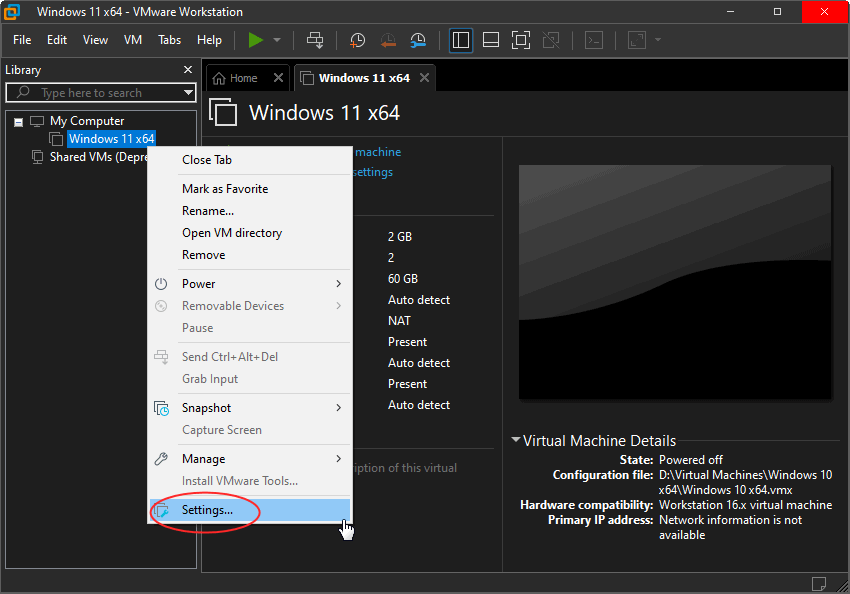
Task: Toggle the library sidebar view icon
Action: coord(460,40)
